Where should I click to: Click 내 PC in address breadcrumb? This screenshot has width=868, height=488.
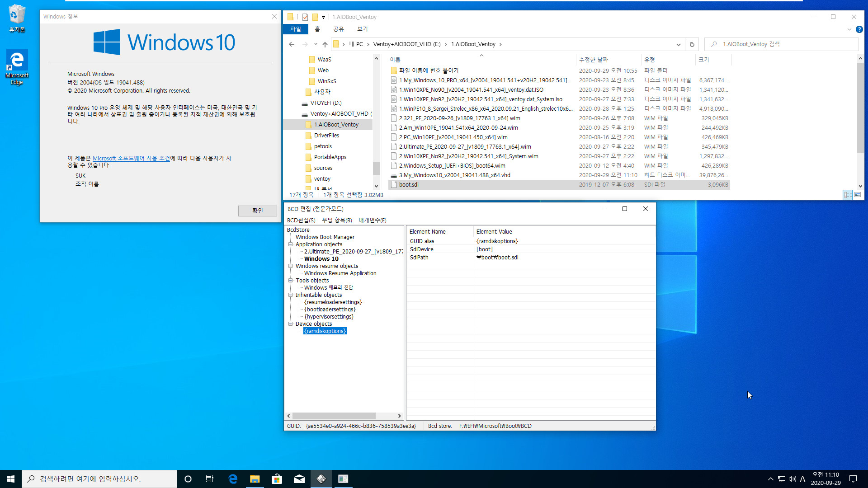pyautogui.click(x=356, y=44)
